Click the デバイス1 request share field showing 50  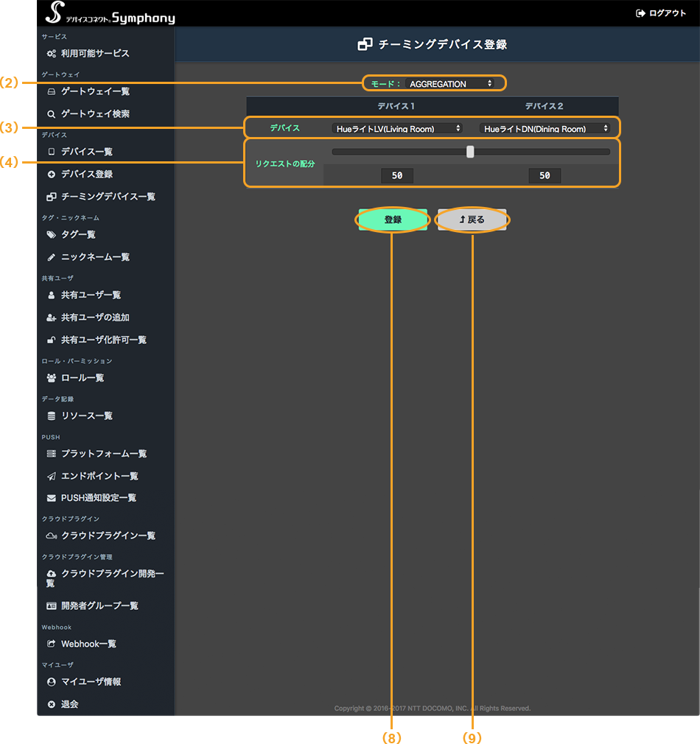pyautogui.click(x=397, y=175)
